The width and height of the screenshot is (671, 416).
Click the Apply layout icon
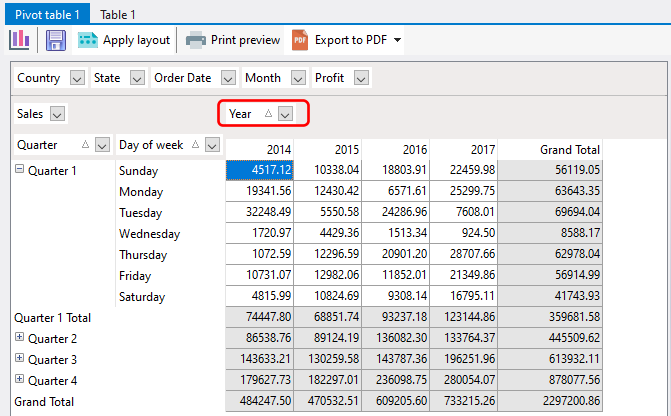click(x=89, y=40)
